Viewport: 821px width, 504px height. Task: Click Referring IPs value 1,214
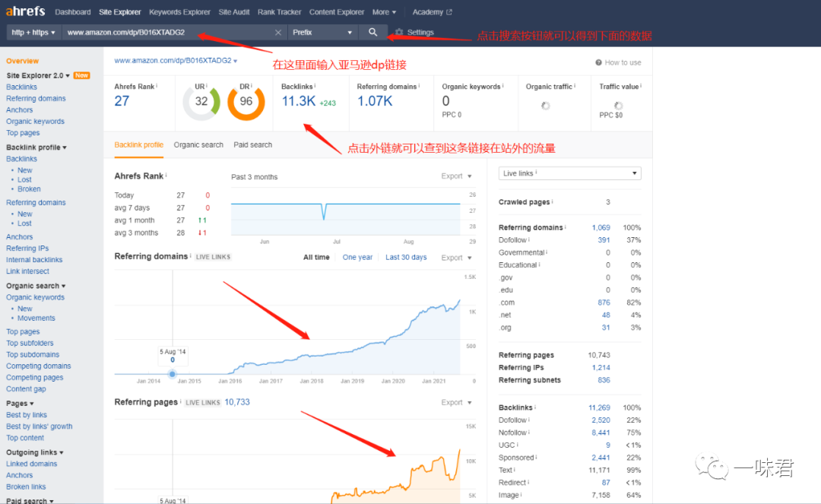click(x=601, y=368)
